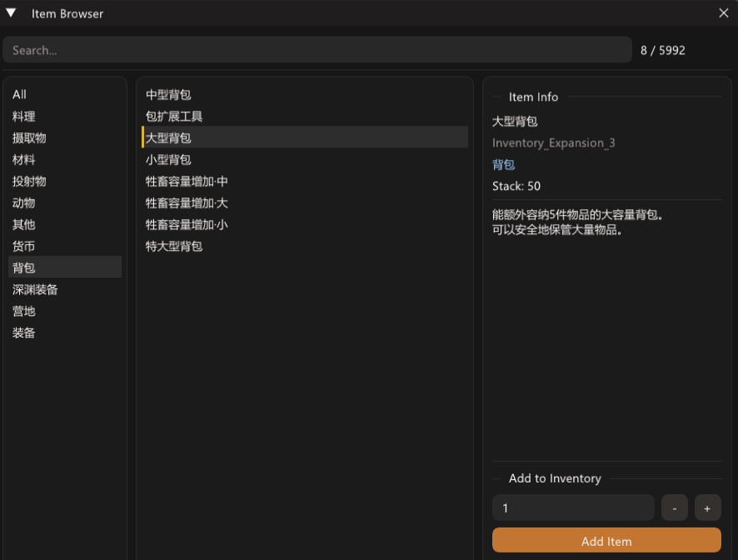738x560 pixels.
Task: Select the All category
Action: coord(20,95)
